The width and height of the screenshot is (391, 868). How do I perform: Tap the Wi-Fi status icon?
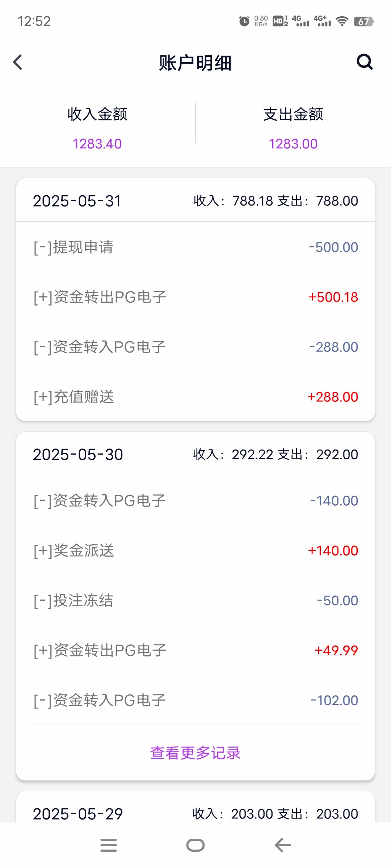coord(342,21)
